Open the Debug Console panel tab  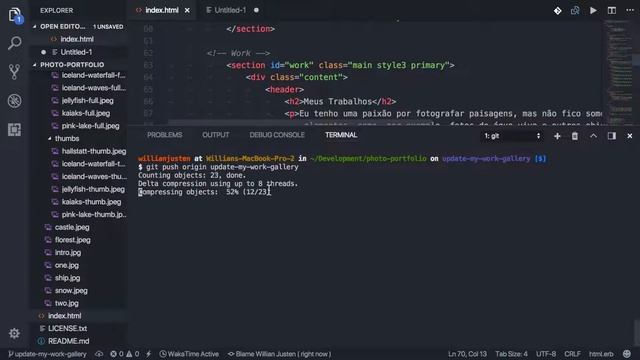point(277,135)
